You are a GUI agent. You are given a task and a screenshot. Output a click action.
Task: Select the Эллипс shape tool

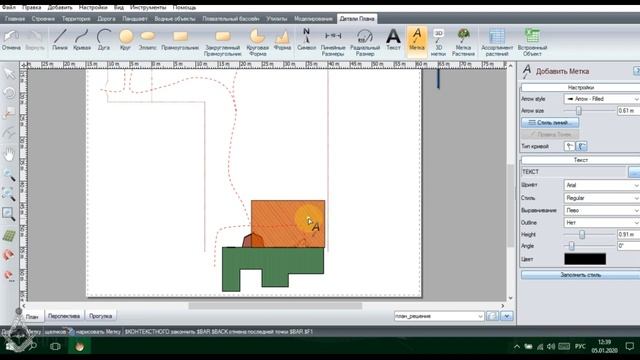tap(148, 40)
